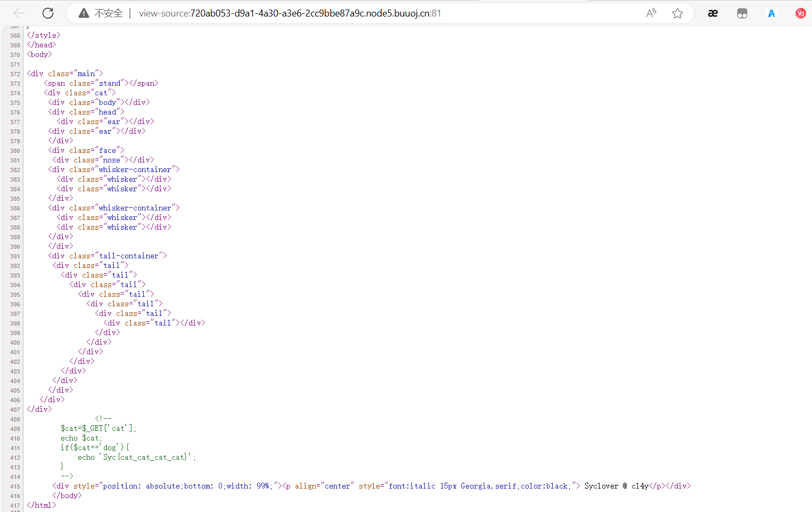812x512 pixels.
Task: Click Syclover @ cl4y text
Action: [617, 486]
